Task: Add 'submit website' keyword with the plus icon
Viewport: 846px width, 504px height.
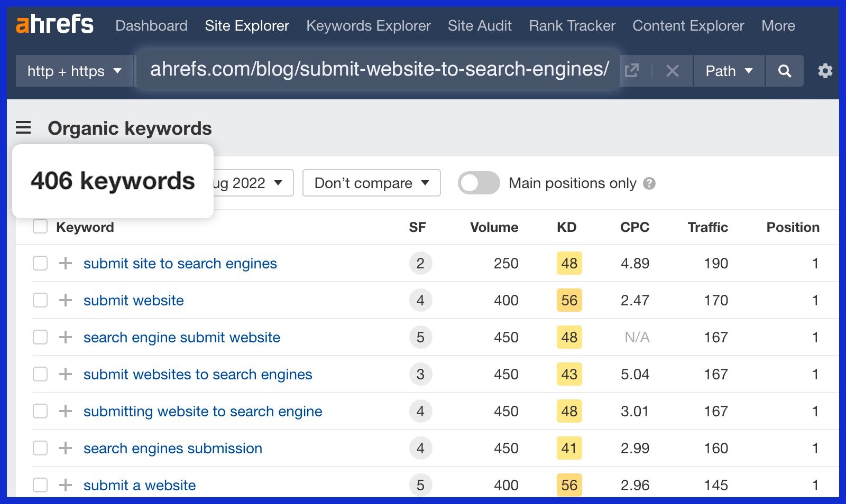Action: coord(65,300)
